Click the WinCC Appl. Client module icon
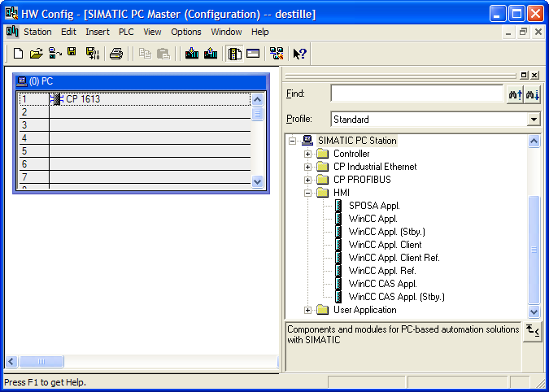549x392 pixels. click(338, 245)
